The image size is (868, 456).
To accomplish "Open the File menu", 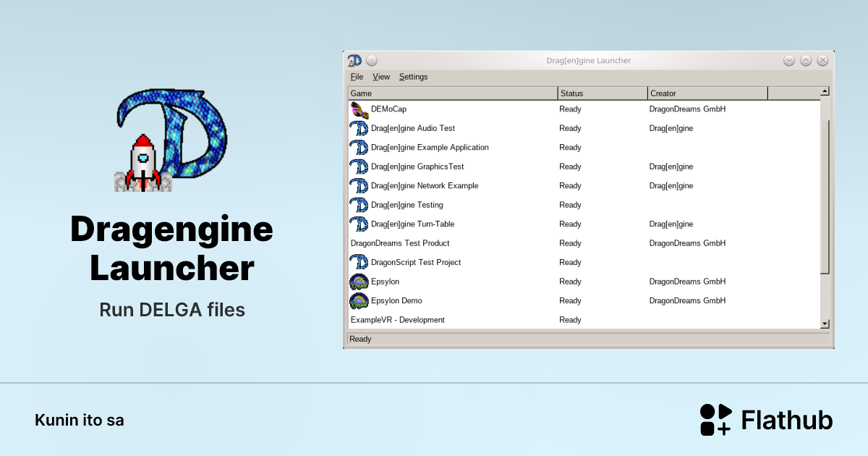I will pyautogui.click(x=357, y=77).
